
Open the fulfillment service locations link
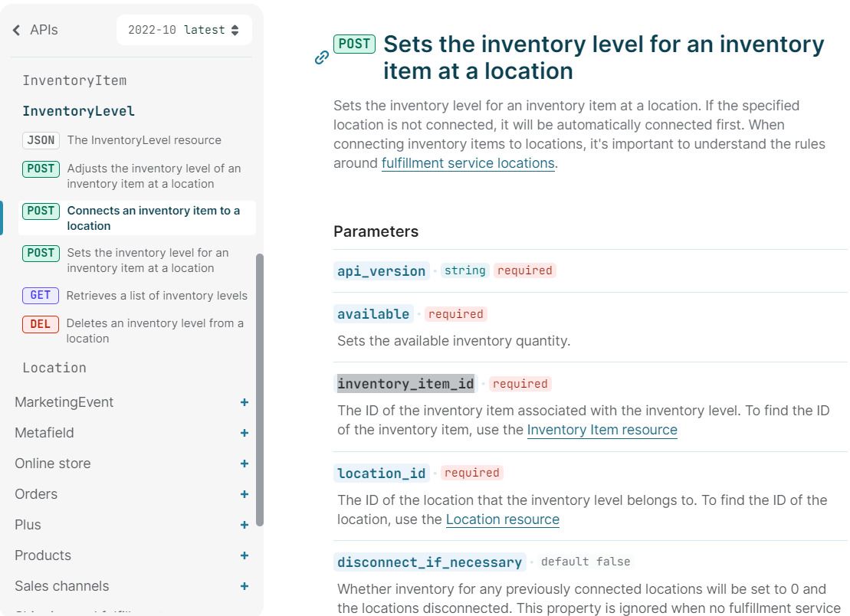pyautogui.click(x=468, y=163)
